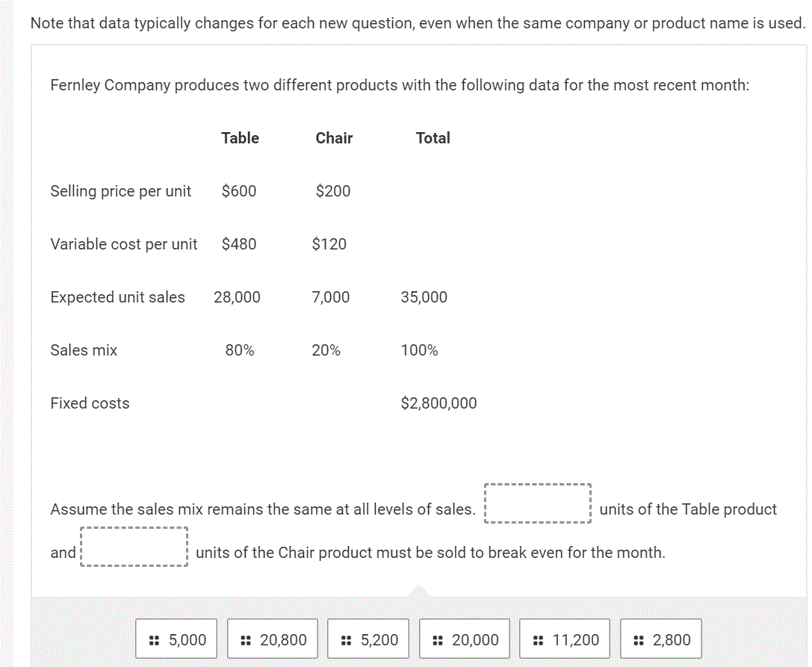This screenshot has width=812, height=667.
Task: Click the Fixed costs value $2,800,000
Action: (x=438, y=403)
